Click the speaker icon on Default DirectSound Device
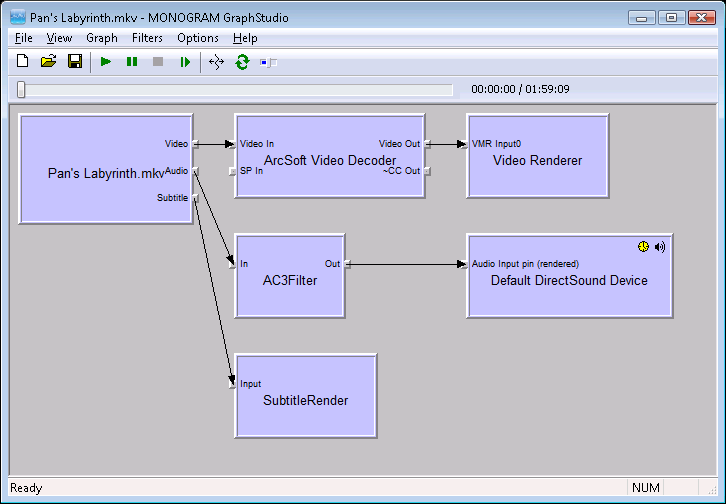The height and width of the screenshot is (504, 726). [660, 247]
